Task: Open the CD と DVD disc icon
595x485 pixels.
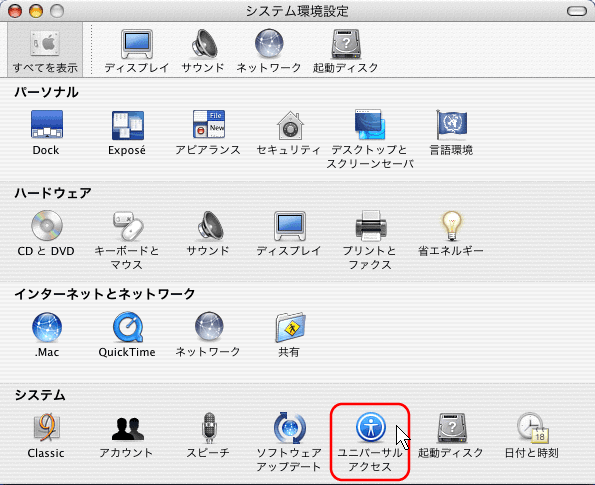Action: (x=46, y=225)
